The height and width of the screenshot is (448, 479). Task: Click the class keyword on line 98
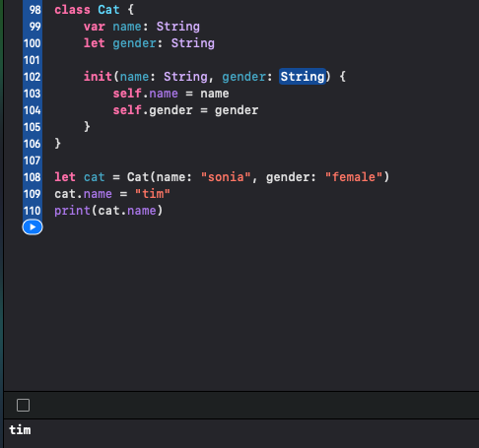point(72,10)
